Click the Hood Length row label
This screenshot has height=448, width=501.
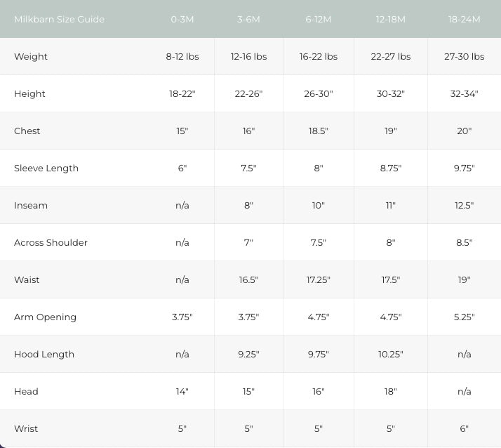coord(44,355)
